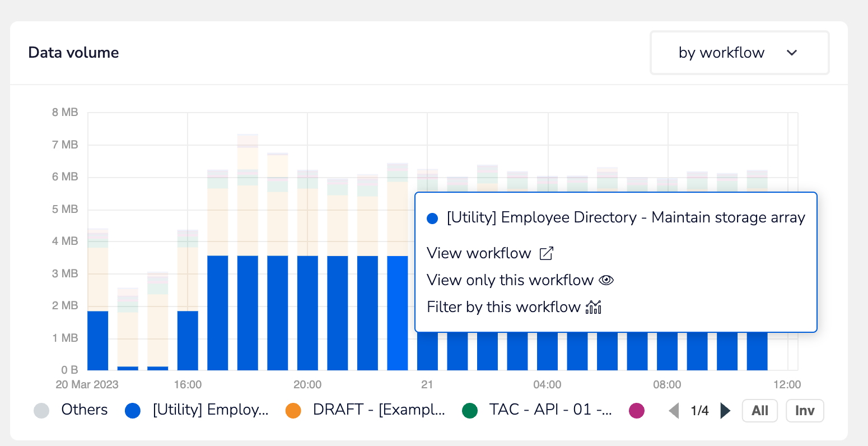
Task: Go to previous legend page arrow
Action: pyautogui.click(x=674, y=411)
